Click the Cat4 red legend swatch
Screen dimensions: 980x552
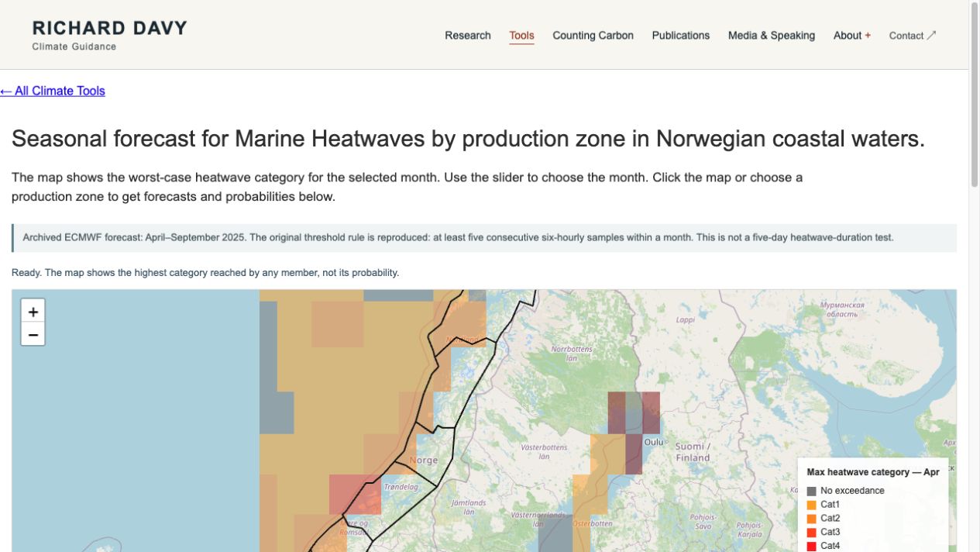click(811, 547)
